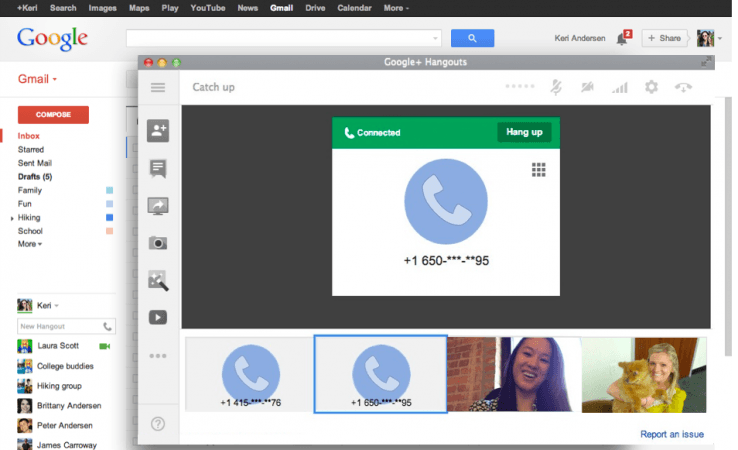Viewport: 738px width, 450px height.
Task: Open Maps in Google top bar
Action: point(139,8)
